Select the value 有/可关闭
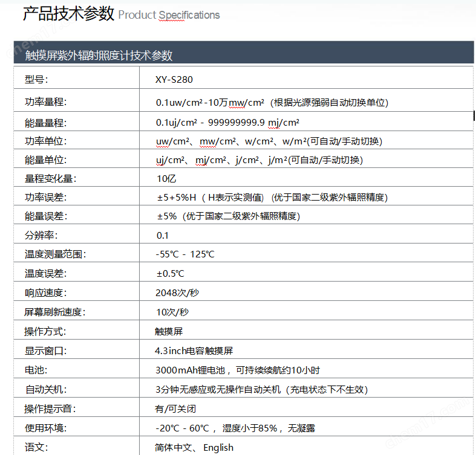The image size is (476, 455). click(x=175, y=409)
